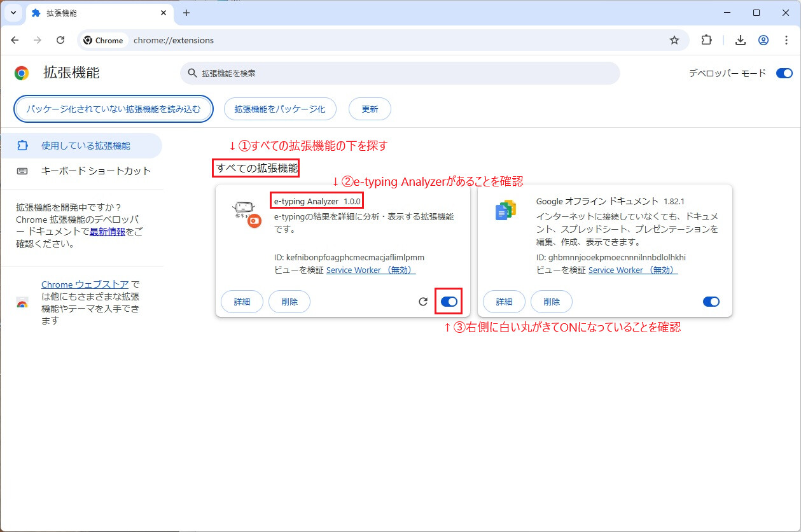Click the search magnifier icon
801x532 pixels.
tap(192, 73)
